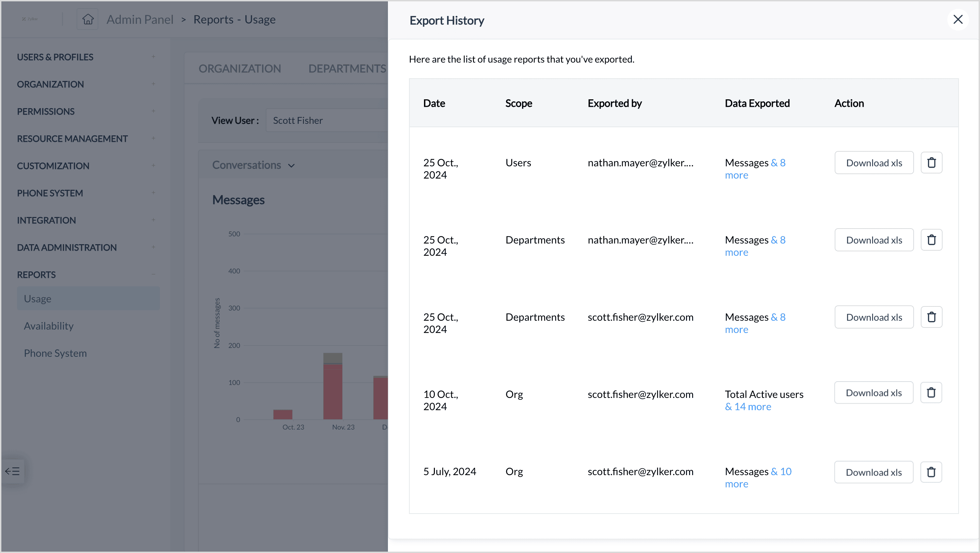The height and width of the screenshot is (553, 980).
Task: Download xls for nathan.mayer's Departments export
Action: (874, 240)
